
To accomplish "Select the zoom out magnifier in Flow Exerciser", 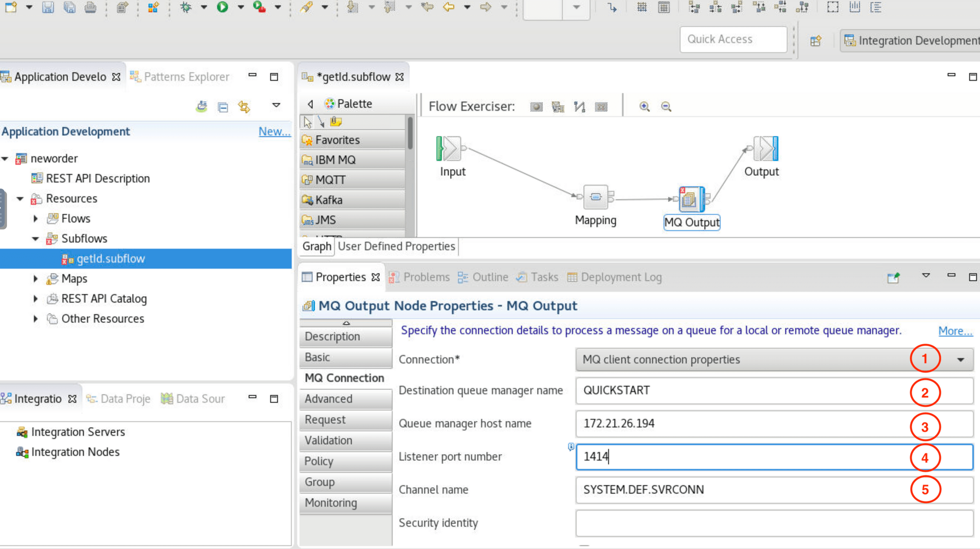I will click(x=665, y=106).
